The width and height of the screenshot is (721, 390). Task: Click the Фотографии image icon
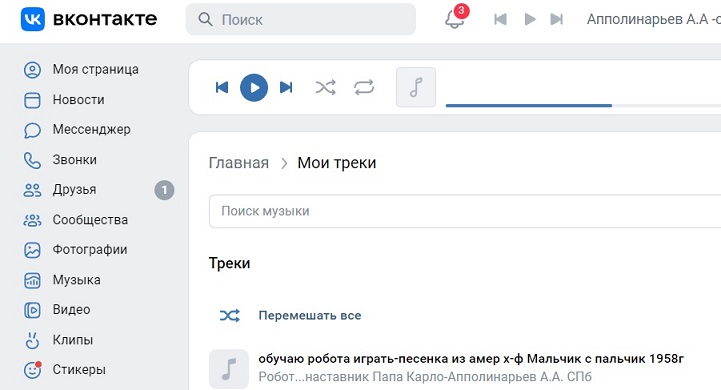point(32,250)
